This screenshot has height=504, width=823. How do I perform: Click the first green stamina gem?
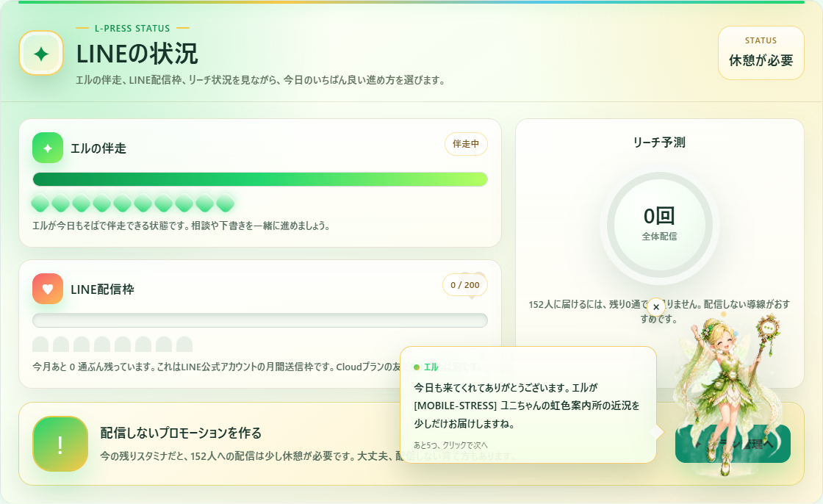(40, 203)
